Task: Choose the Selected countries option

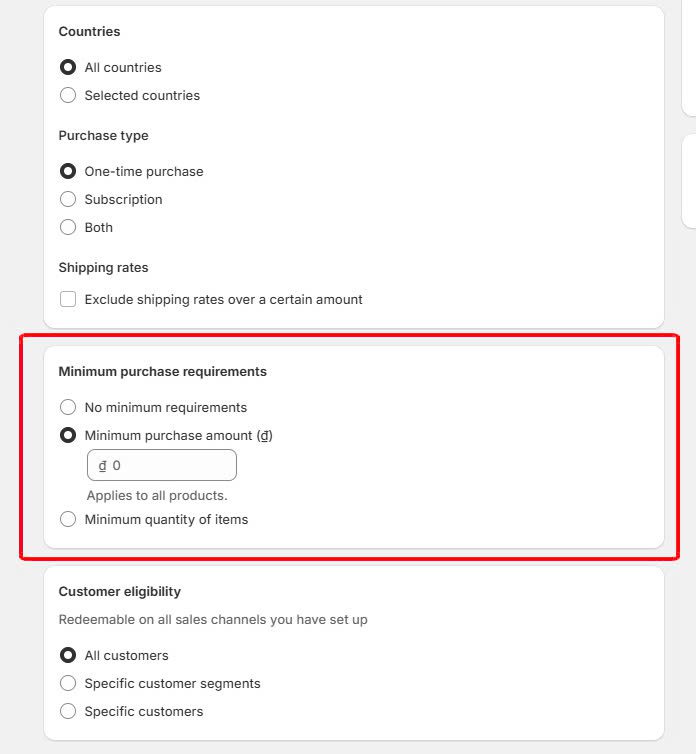Action: 68,95
